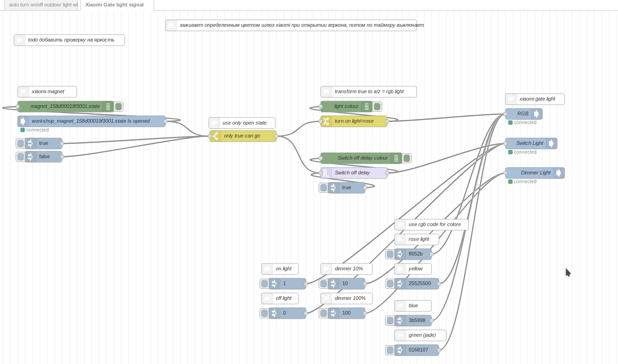Click the RGB node input port
Viewport: 618px width, 364px height.
tap(505, 114)
